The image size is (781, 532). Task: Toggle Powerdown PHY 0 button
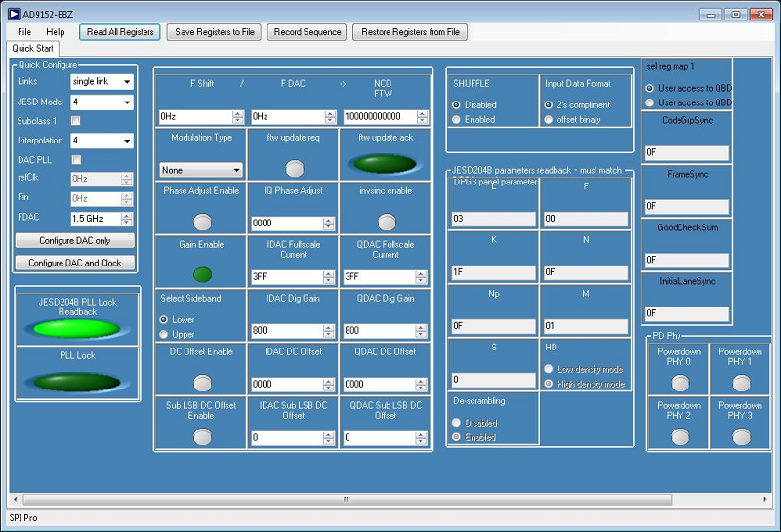pyautogui.click(x=678, y=384)
